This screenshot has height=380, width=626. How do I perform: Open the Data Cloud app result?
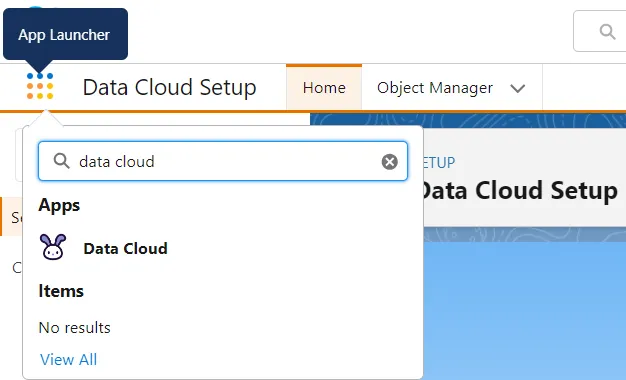tap(125, 248)
